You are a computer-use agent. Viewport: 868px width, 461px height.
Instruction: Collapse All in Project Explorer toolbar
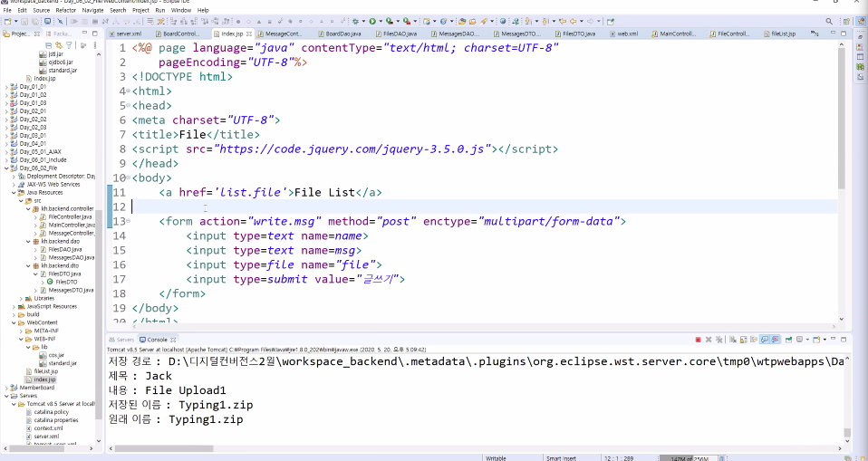(49, 45)
